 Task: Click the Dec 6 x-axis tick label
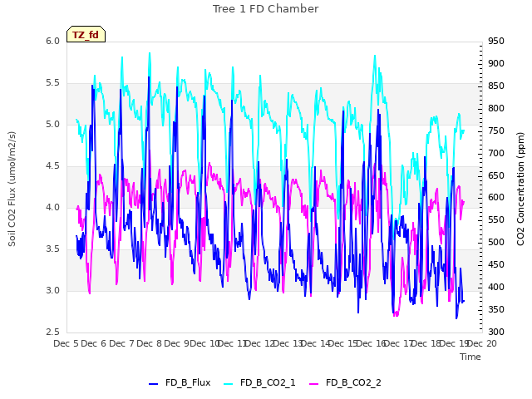pos(94,343)
